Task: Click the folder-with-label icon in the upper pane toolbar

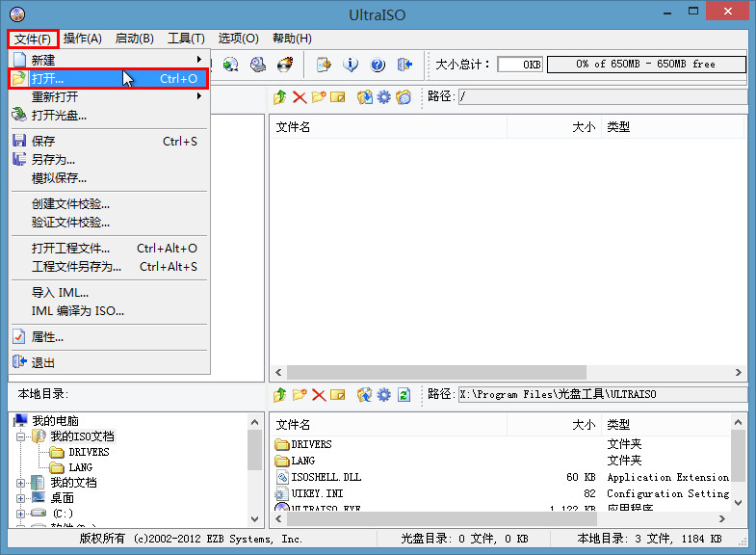Action: [x=404, y=97]
